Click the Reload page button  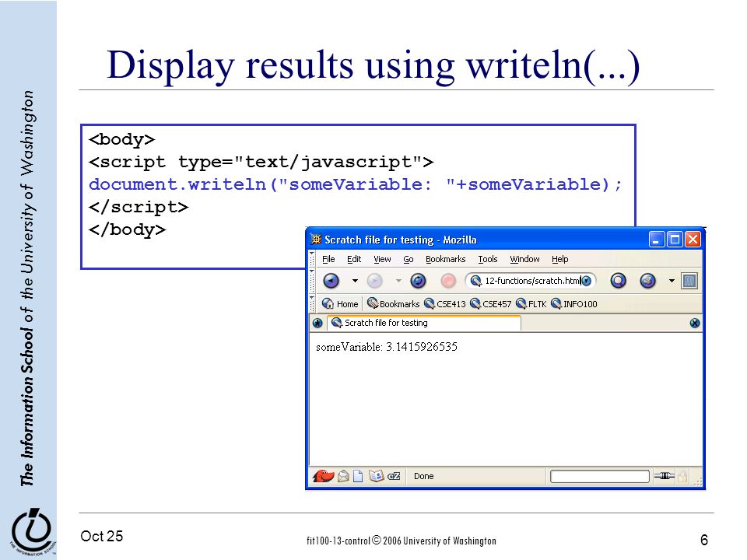pyautogui.click(x=418, y=281)
